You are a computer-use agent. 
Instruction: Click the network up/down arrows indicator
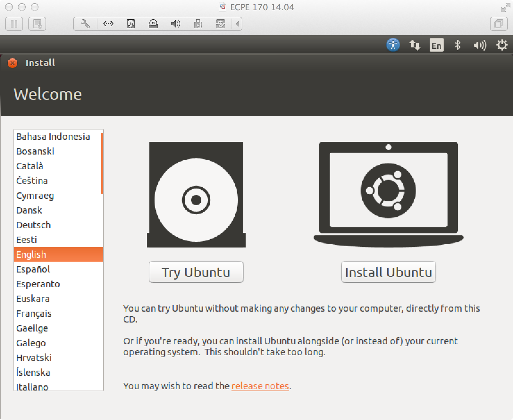(414, 45)
